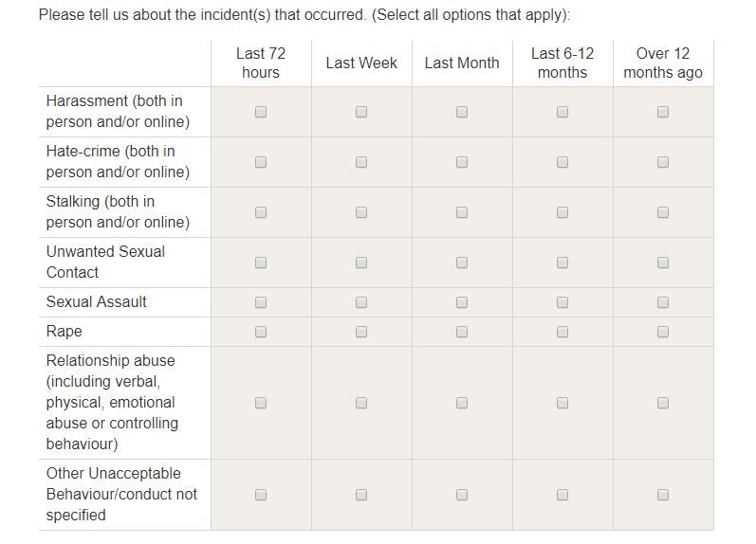Tick Sexual Assault for Last Month
Image resolution: width=756 pixels, height=544 pixels.
click(x=462, y=302)
